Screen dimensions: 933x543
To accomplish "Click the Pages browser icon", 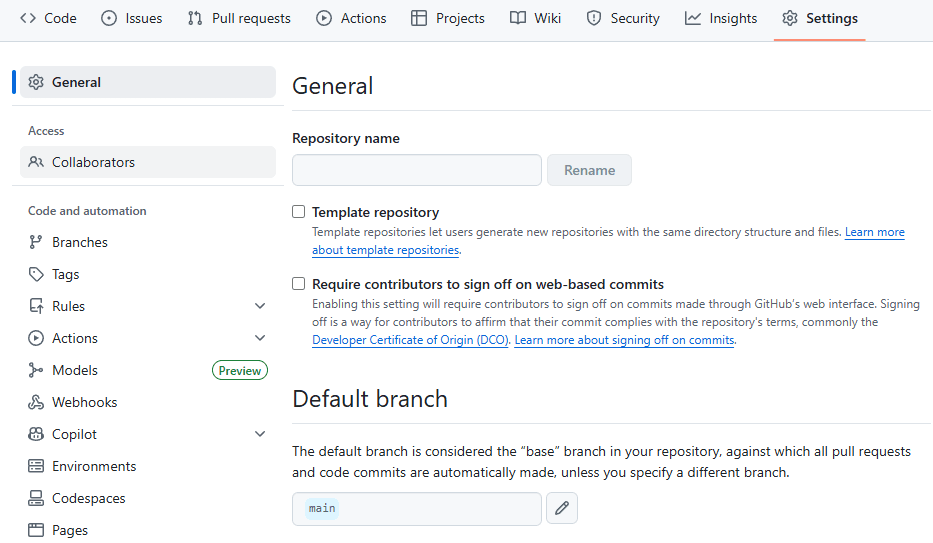I will click(36, 530).
